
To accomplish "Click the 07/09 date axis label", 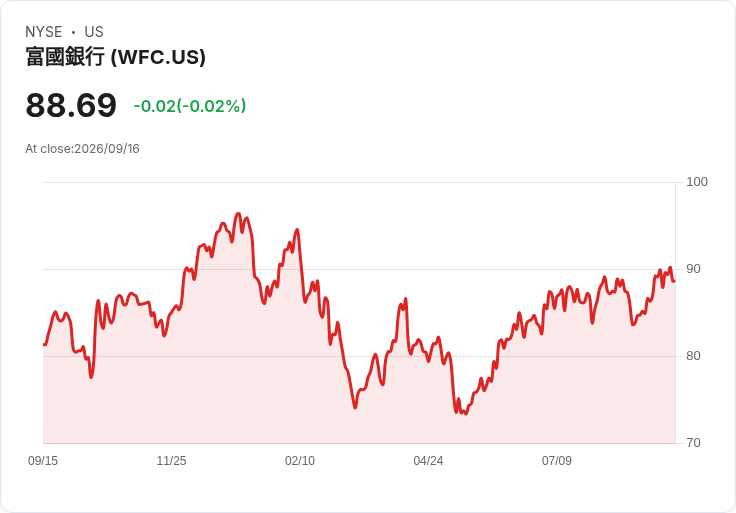I will 557,461.
